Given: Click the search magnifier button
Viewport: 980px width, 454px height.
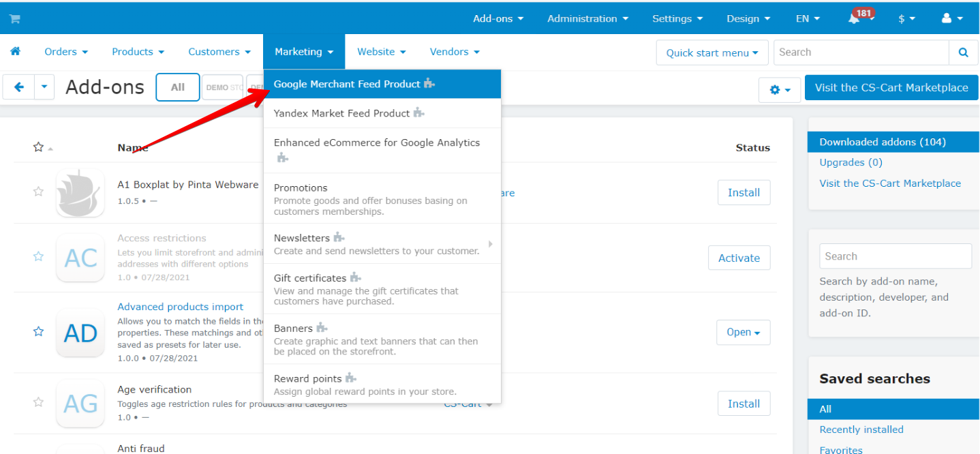Looking at the screenshot, I should [963, 52].
